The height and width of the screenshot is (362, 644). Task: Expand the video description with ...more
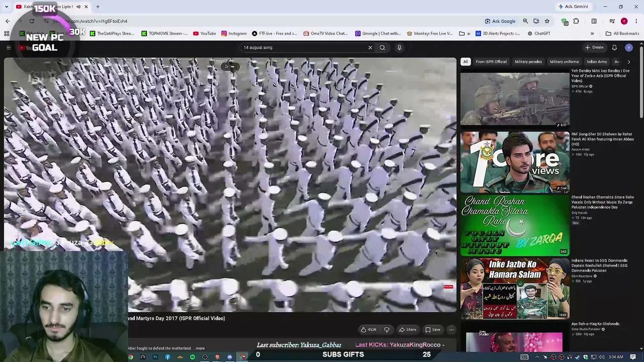[200, 348]
